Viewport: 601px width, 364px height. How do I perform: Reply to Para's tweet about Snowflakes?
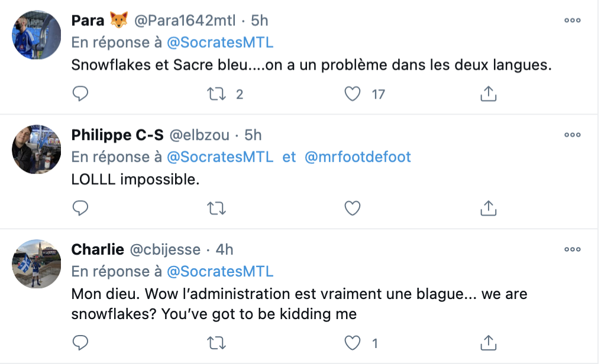[80, 93]
